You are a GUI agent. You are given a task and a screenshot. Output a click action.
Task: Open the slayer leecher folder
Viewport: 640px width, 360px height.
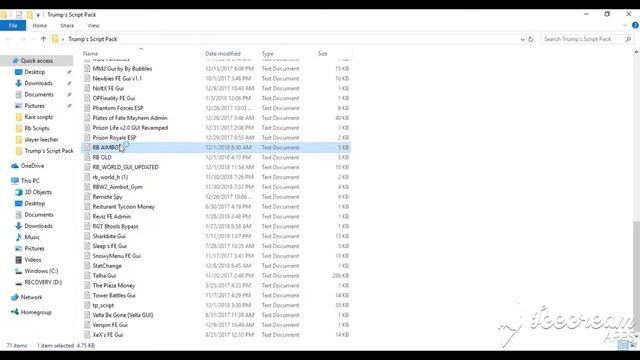pos(41,140)
